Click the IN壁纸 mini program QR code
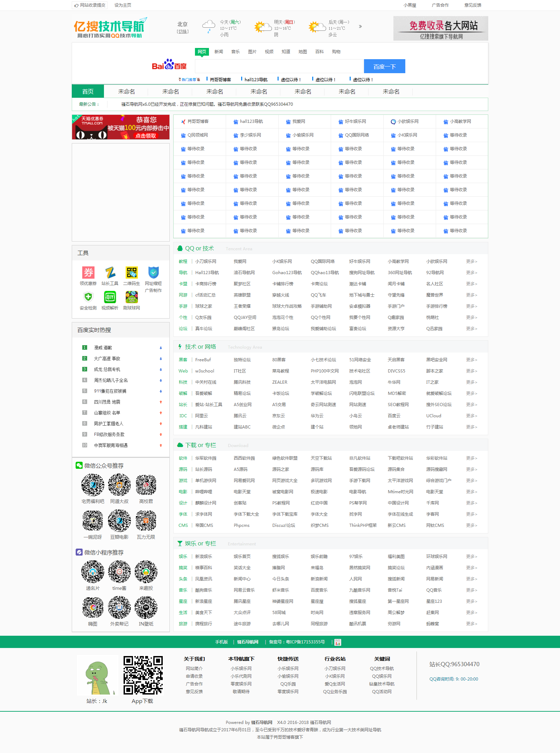This screenshot has height=753, width=560. (146, 607)
